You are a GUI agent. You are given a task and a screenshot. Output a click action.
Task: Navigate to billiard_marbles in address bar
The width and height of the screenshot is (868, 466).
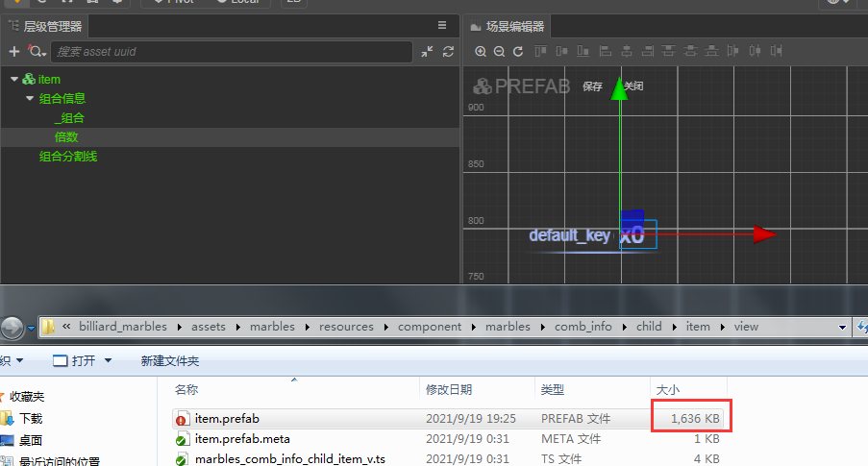123,327
